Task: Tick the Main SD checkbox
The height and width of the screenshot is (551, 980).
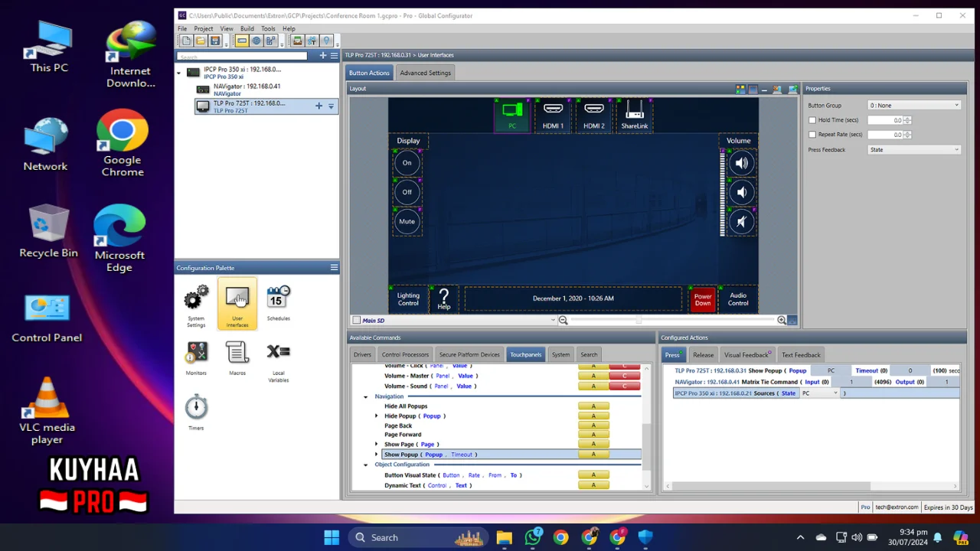Action: coord(356,321)
